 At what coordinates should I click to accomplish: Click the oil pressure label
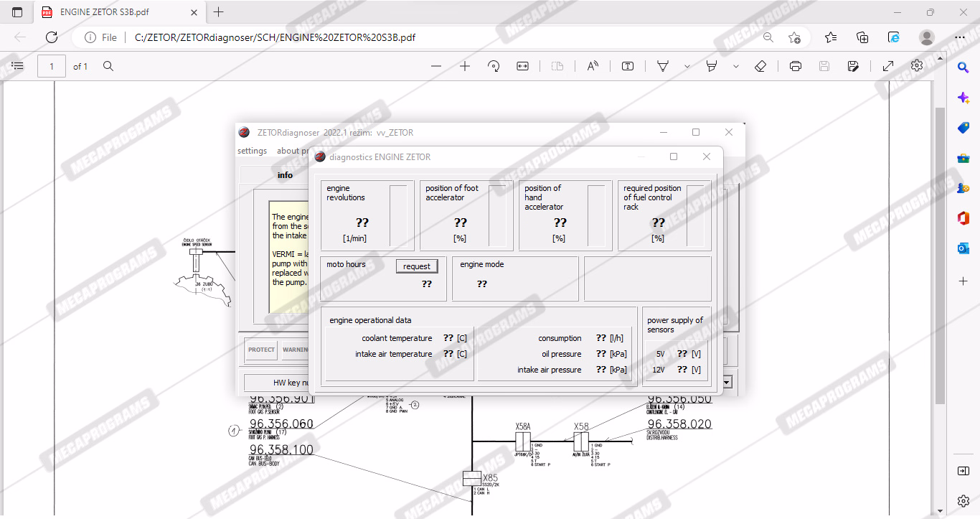pos(562,354)
